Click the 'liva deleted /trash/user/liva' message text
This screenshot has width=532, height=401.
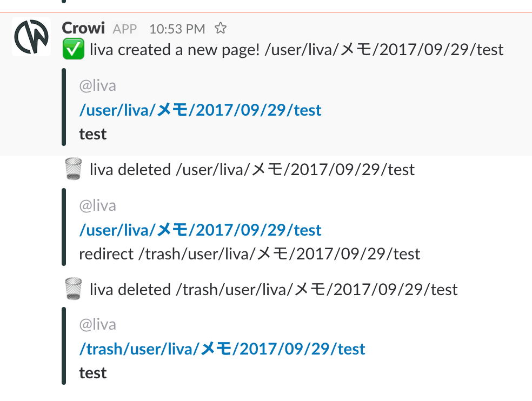274,290
